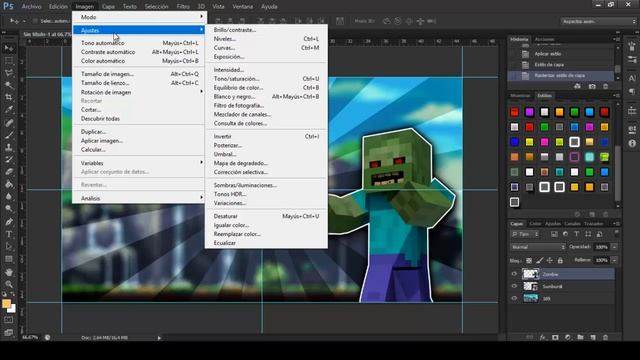Toggle visibility of the bottom layer

514,298
